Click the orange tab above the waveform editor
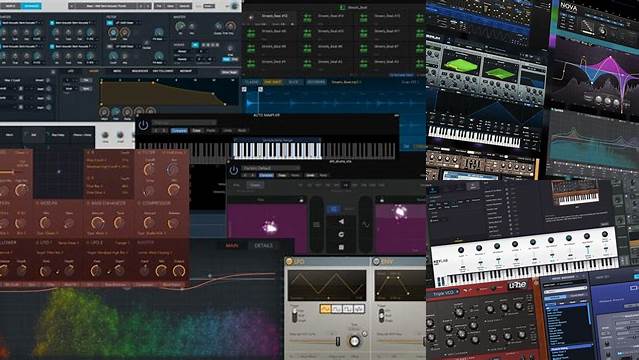The height and width of the screenshot is (360, 639). click(x=273, y=82)
